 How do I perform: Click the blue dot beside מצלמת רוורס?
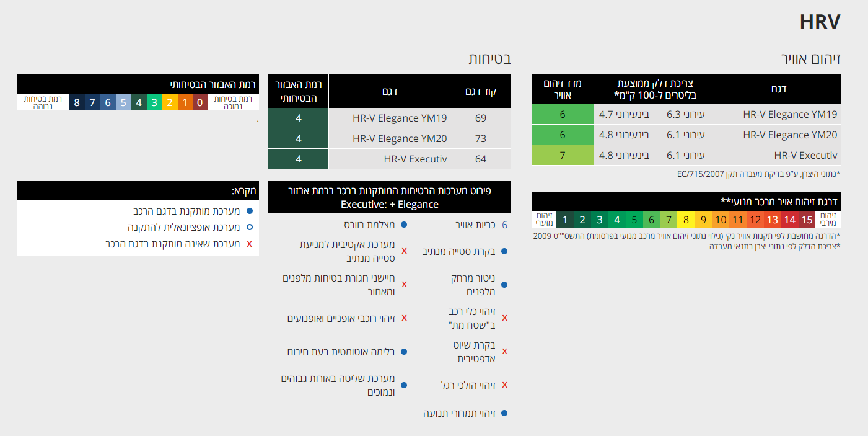404,225
